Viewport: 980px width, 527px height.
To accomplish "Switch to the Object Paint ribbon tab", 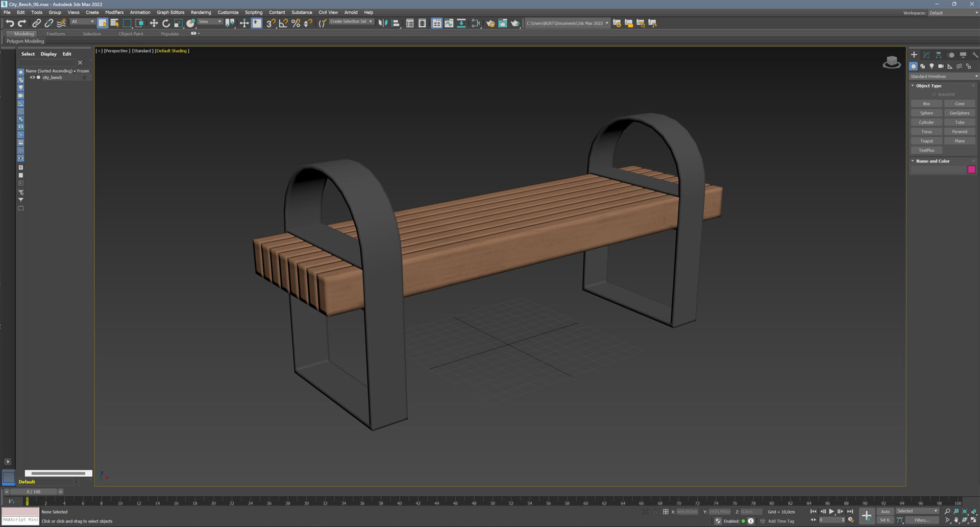I will click(131, 34).
